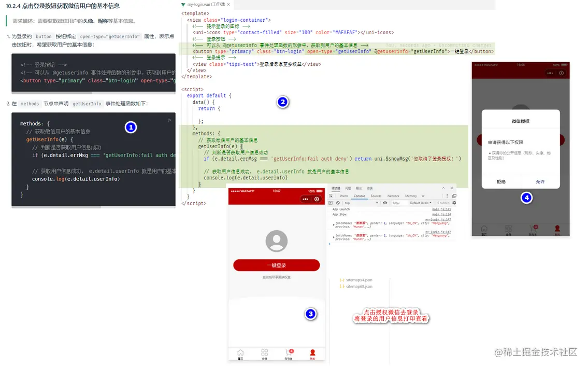The width and height of the screenshot is (588, 368).
Task: Click the console Filter input field
Action: pyautogui.click(x=400, y=203)
